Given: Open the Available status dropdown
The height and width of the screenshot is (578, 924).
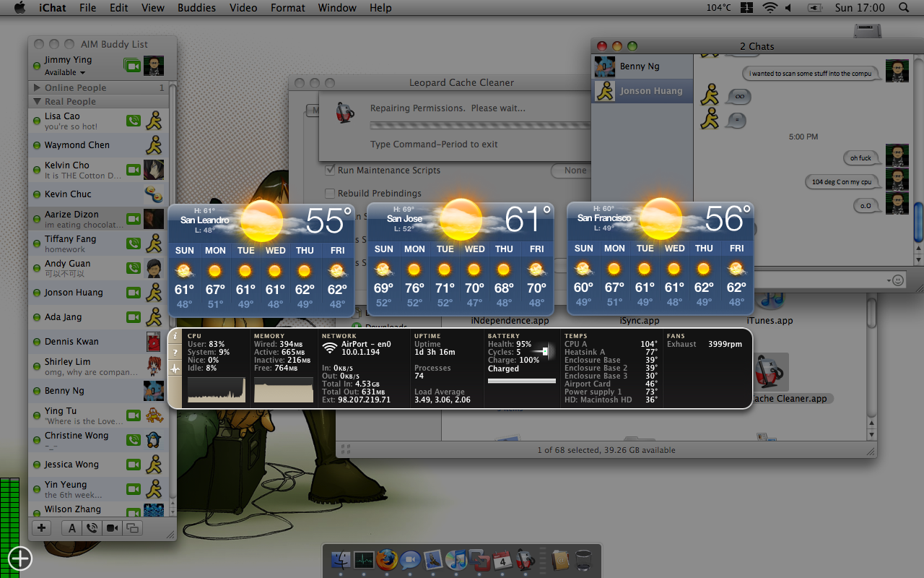Looking at the screenshot, I should tap(65, 72).
